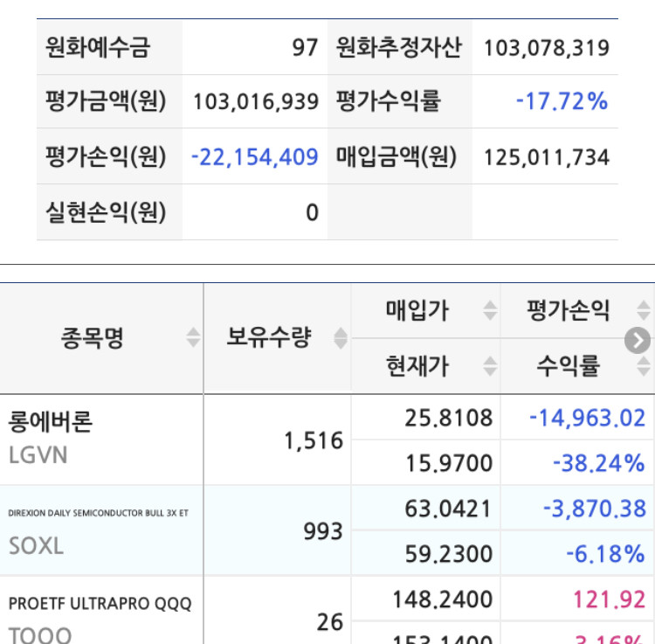
Task: Click the LGVN holding quantity 1,516
Action: coord(314,441)
